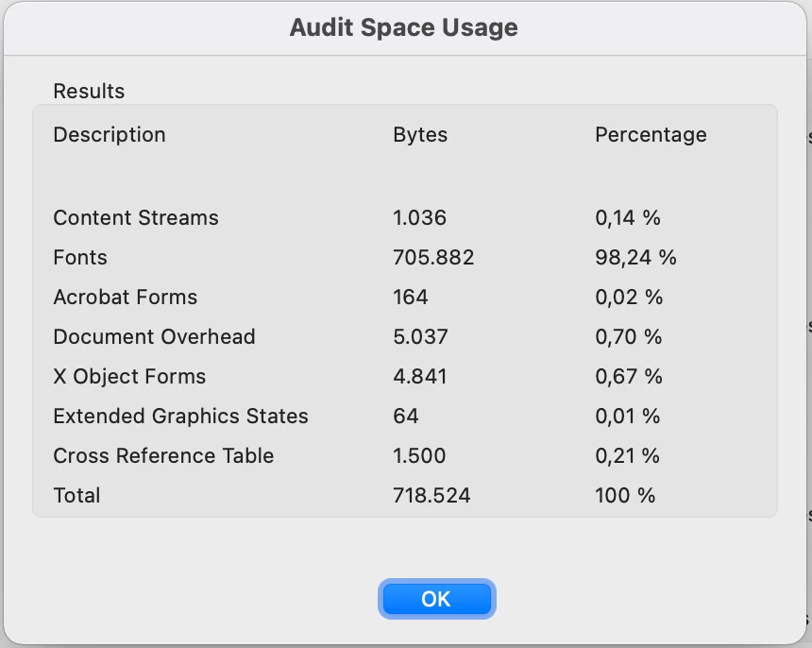812x648 pixels.
Task: Click the Description column header
Action: click(x=110, y=135)
